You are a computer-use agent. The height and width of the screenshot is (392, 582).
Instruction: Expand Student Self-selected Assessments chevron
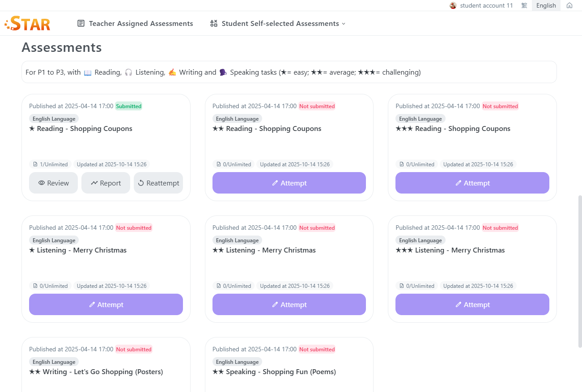(x=344, y=24)
